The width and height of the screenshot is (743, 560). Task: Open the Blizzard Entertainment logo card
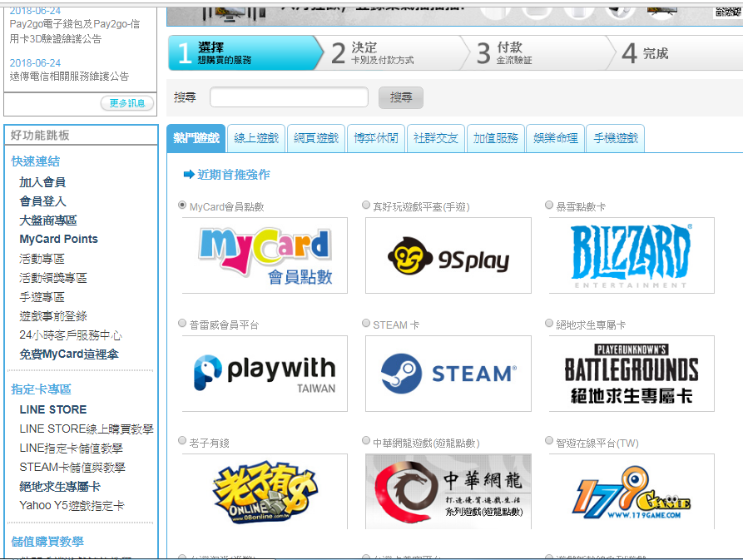click(x=632, y=255)
